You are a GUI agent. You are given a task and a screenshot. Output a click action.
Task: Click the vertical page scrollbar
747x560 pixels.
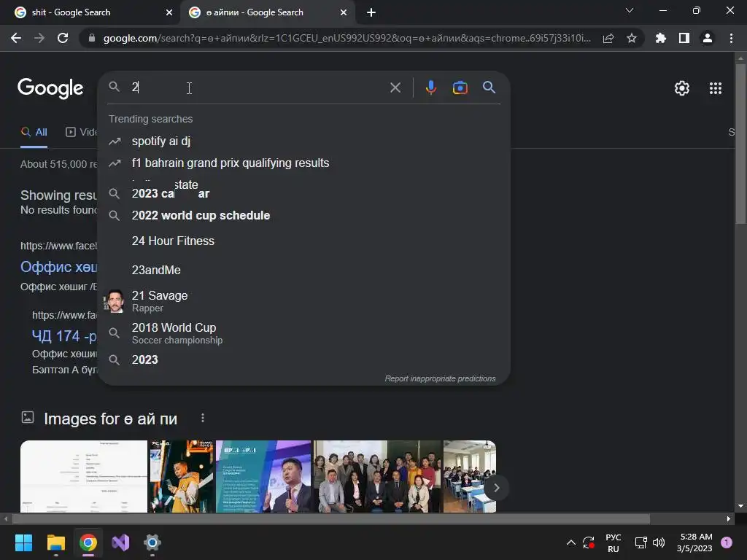[740, 143]
